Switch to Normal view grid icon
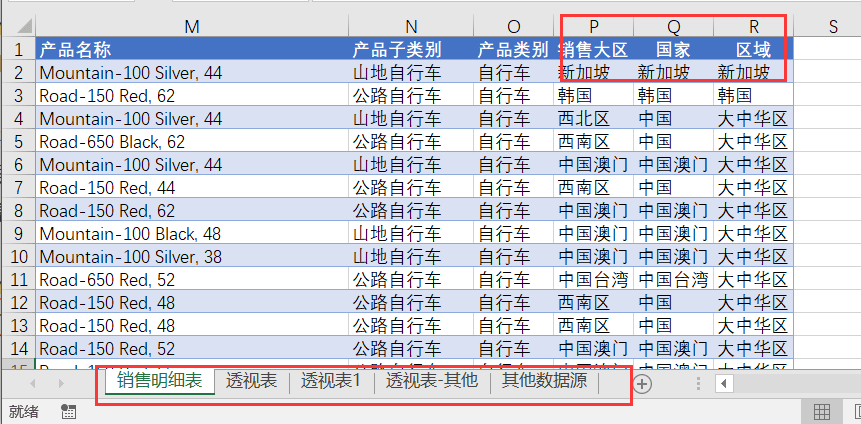The image size is (861, 424). click(821, 411)
